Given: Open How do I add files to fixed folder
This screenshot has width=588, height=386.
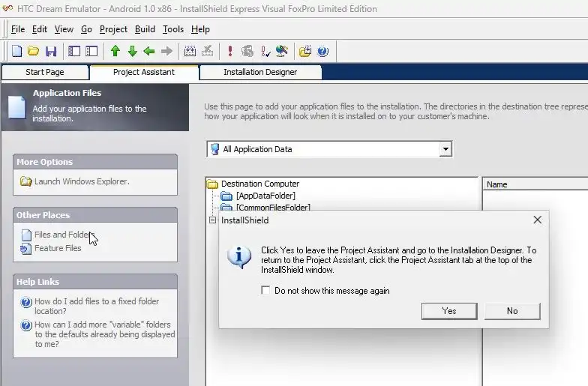Looking at the screenshot, I should 97,306.
